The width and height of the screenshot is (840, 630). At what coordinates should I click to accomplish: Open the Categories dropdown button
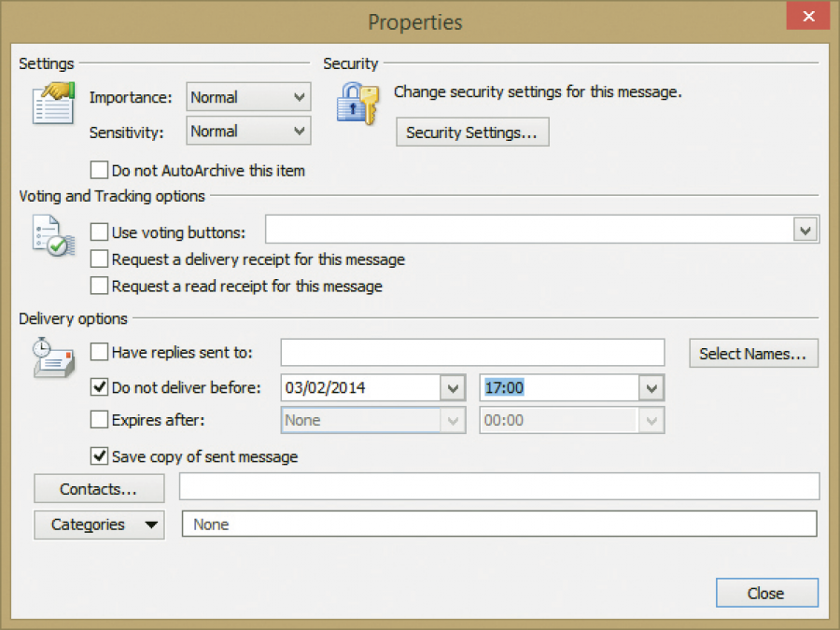coord(99,525)
